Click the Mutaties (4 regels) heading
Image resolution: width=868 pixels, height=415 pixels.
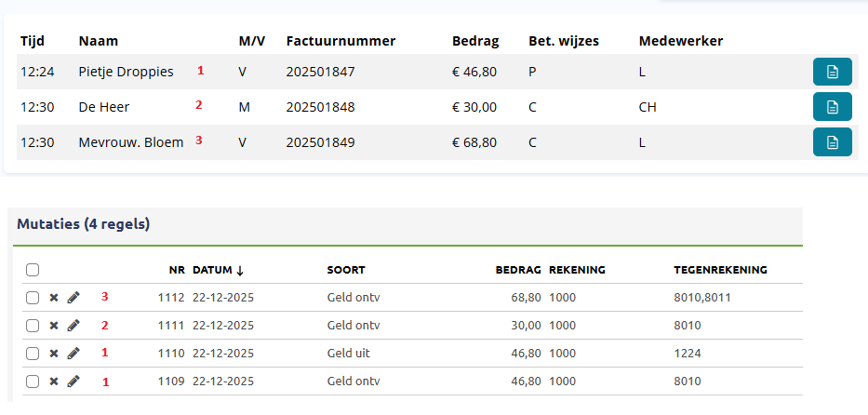(84, 224)
